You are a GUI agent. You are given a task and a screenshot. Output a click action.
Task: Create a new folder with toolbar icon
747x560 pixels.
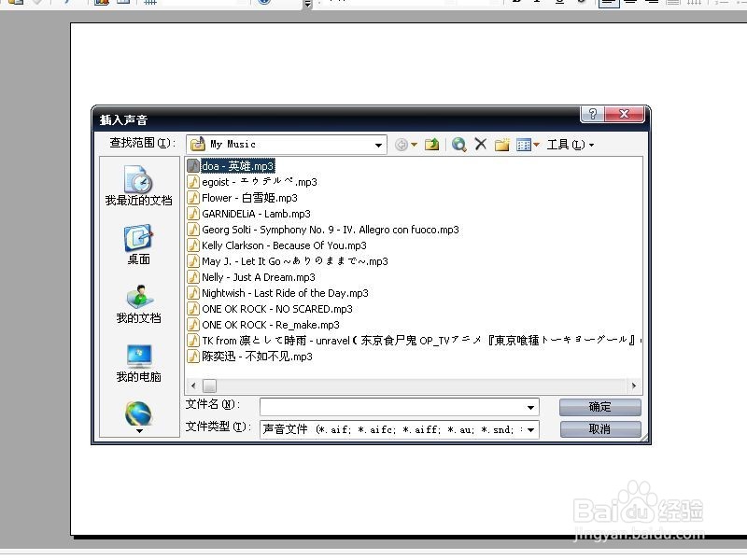pos(501,145)
